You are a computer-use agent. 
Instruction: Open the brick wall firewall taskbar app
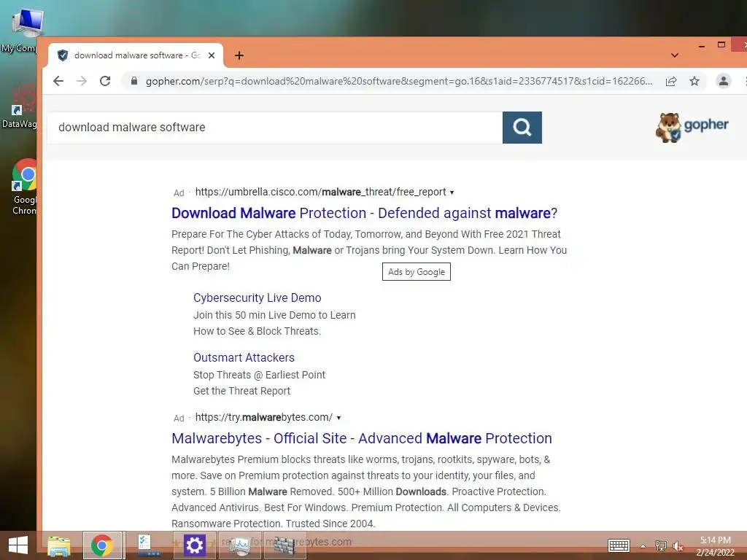(285, 545)
